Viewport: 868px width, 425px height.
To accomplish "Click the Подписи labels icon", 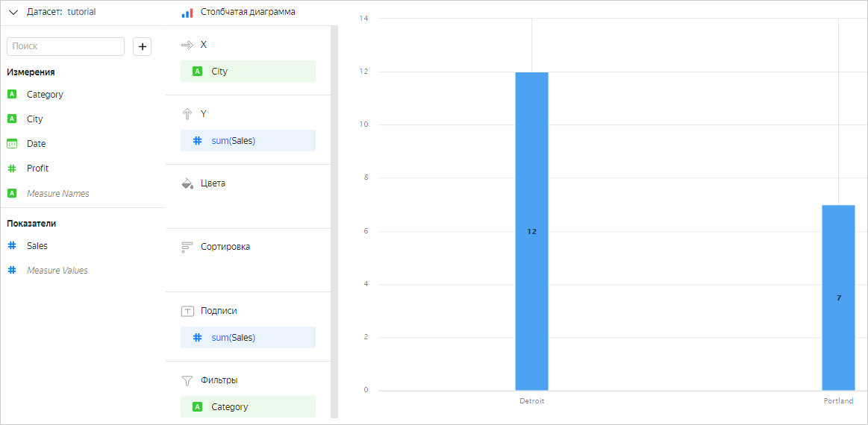I will click(187, 311).
